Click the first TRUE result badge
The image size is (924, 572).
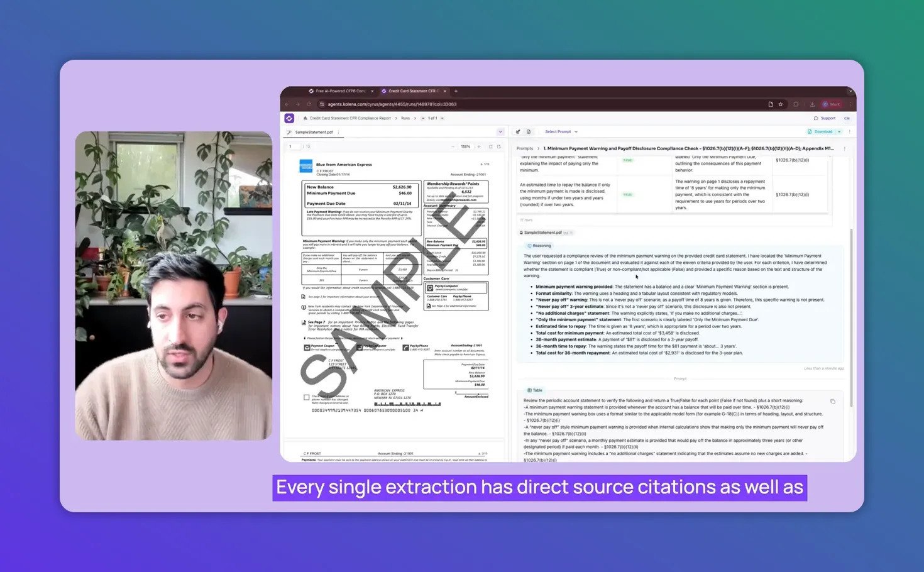point(627,160)
